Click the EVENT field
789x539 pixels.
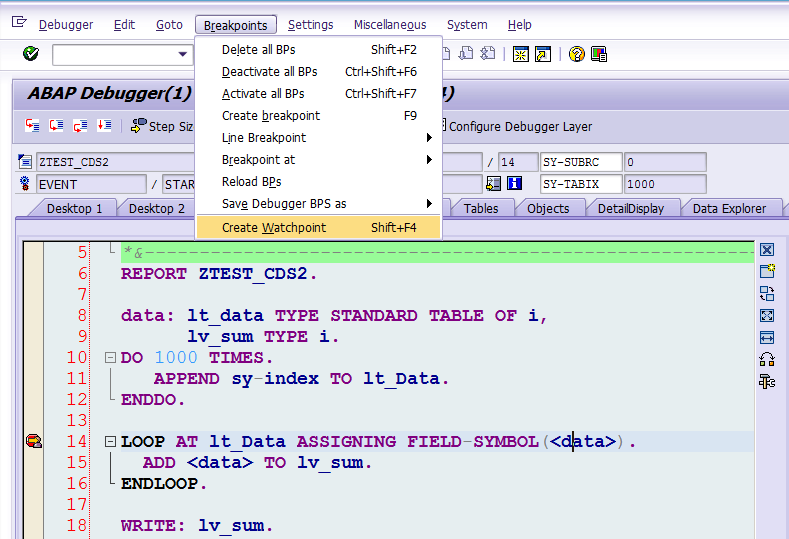point(91,184)
